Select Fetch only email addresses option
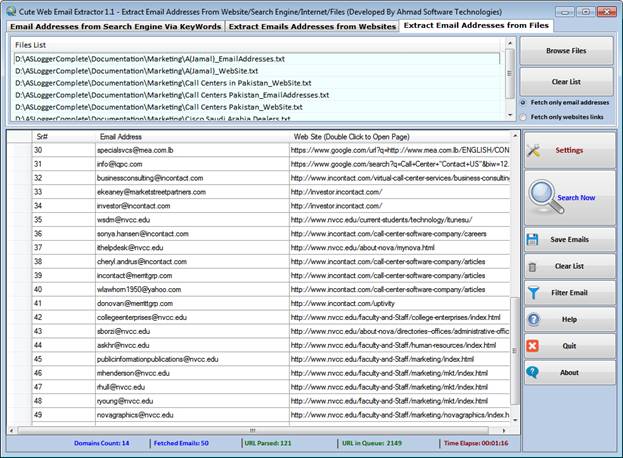 click(524, 102)
